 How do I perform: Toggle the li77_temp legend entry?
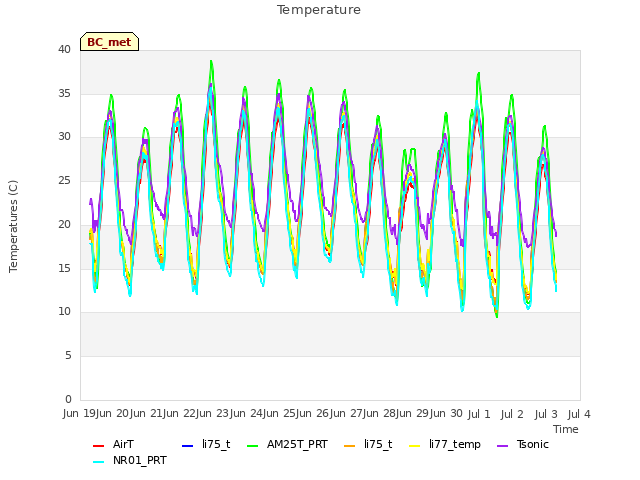click(x=444, y=444)
